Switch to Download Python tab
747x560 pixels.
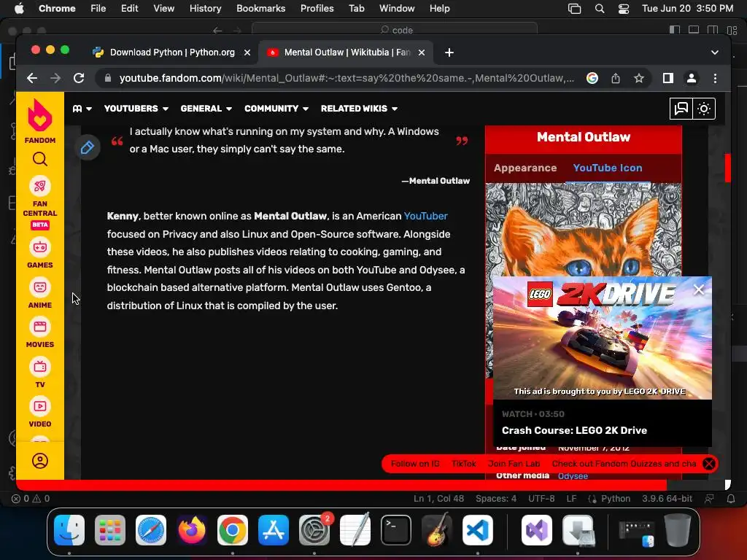tap(172, 52)
